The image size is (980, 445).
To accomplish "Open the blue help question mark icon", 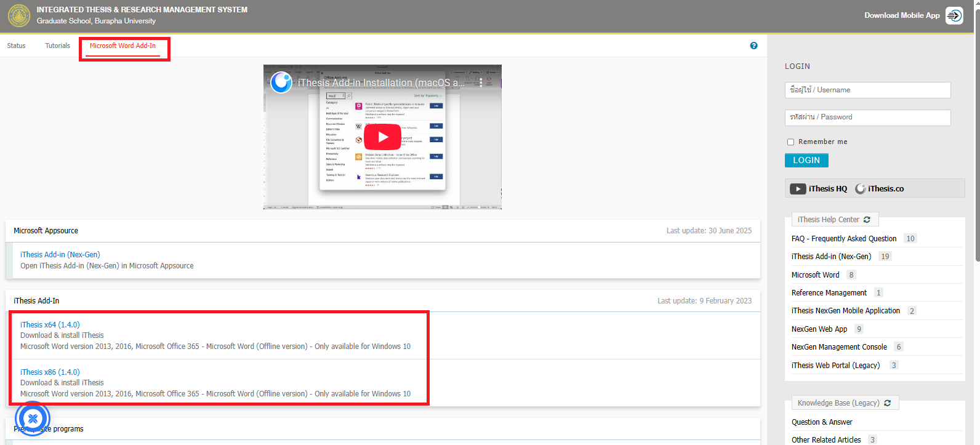I will click(753, 46).
